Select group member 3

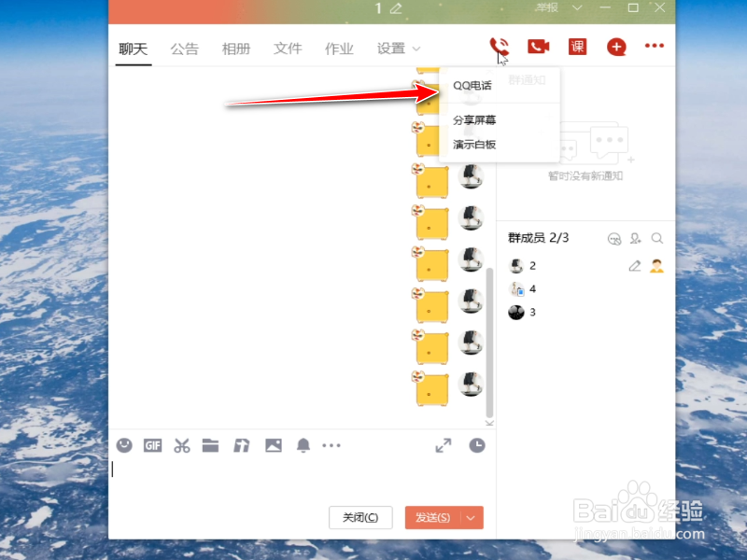pyautogui.click(x=586, y=313)
